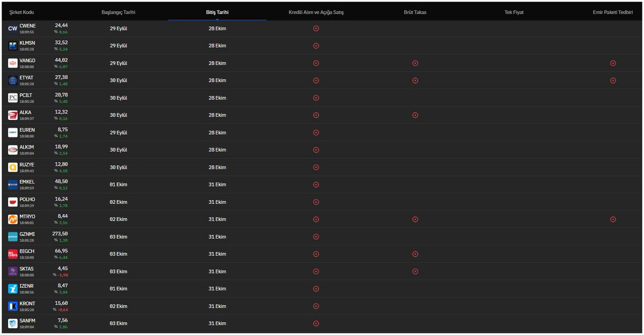The width and height of the screenshot is (644, 335).
Task: Click the EUREN start date 29 Eylül
Action: point(118,133)
